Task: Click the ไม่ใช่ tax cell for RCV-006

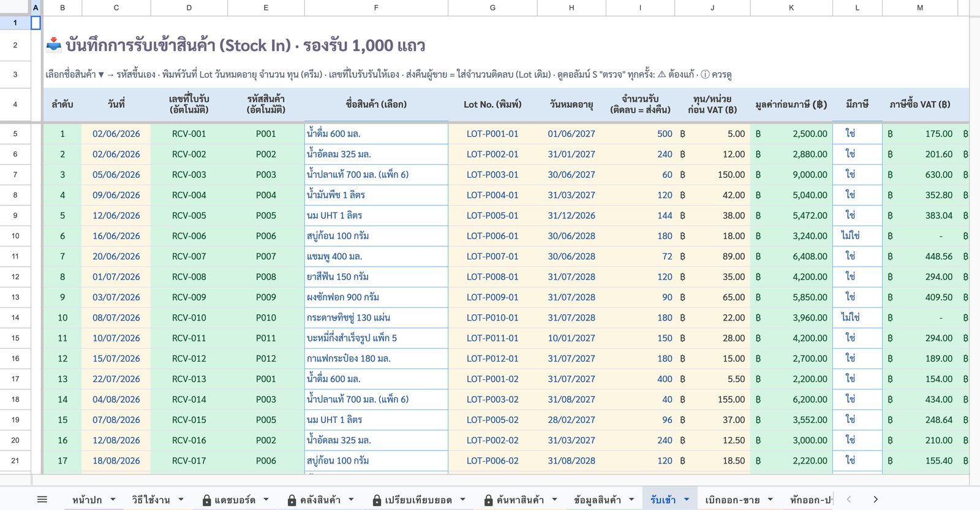Action: point(857,236)
